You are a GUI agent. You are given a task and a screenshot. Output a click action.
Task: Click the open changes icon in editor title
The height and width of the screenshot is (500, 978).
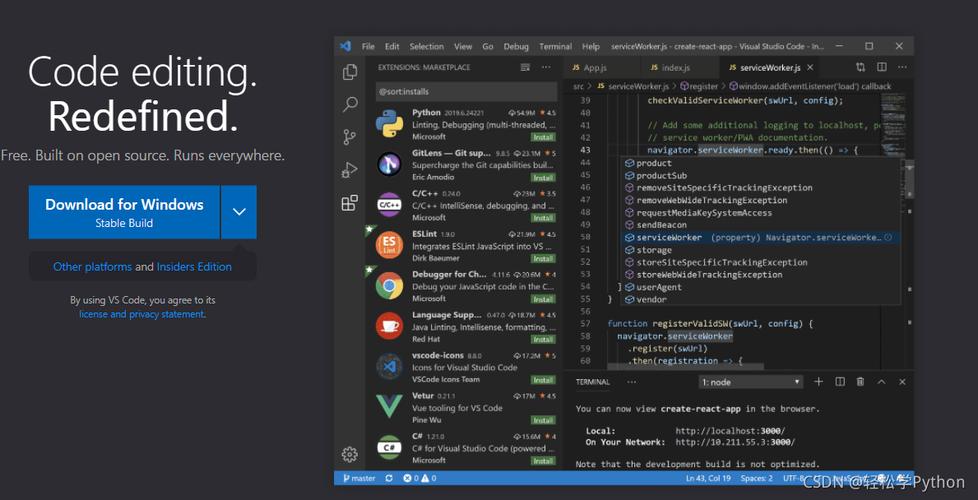coord(861,67)
